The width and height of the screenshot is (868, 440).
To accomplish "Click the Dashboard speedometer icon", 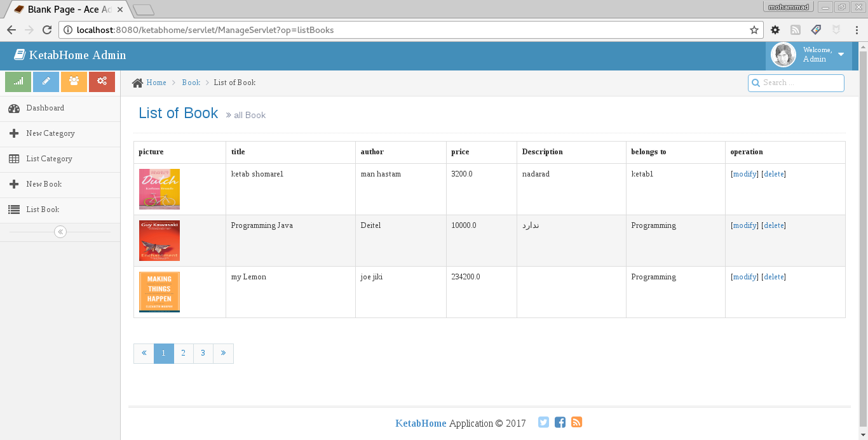I will click(14, 109).
